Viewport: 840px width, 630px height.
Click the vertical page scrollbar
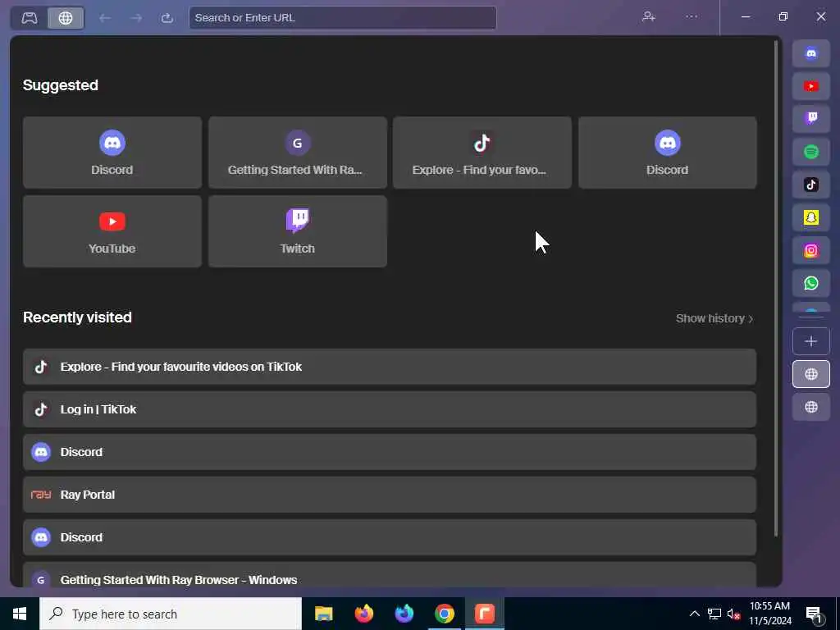tap(776, 288)
